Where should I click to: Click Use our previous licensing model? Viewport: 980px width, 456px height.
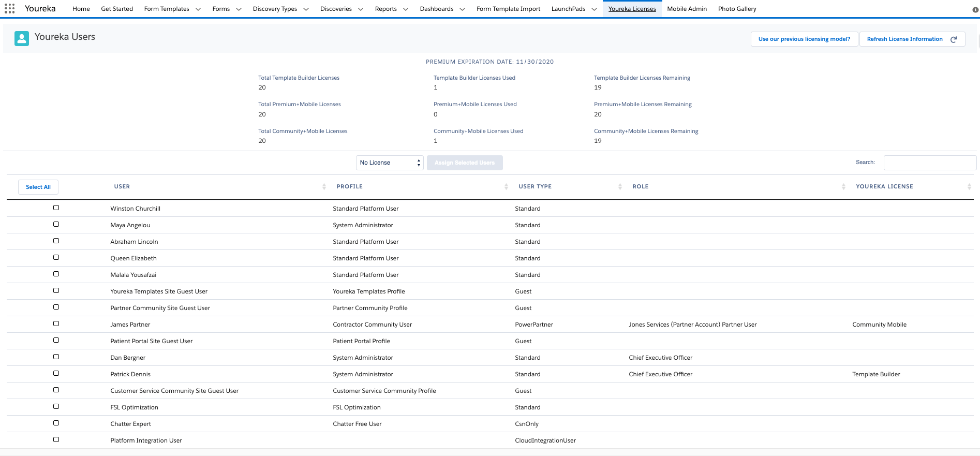[804, 39]
